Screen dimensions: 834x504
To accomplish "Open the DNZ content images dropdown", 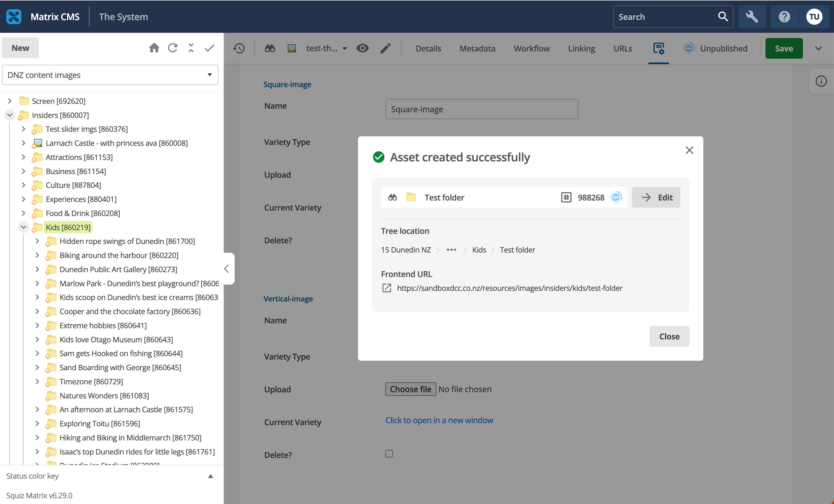I will point(110,75).
